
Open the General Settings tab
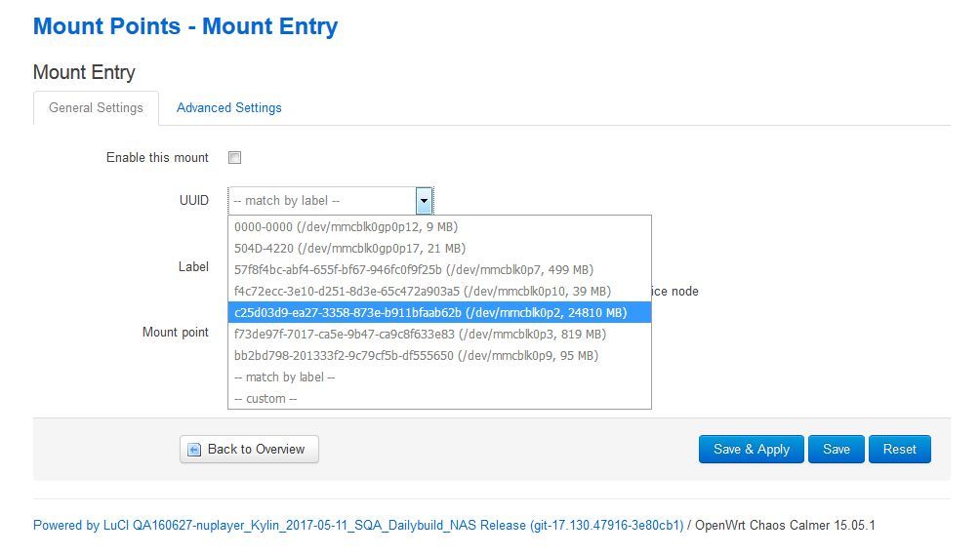pos(96,108)
